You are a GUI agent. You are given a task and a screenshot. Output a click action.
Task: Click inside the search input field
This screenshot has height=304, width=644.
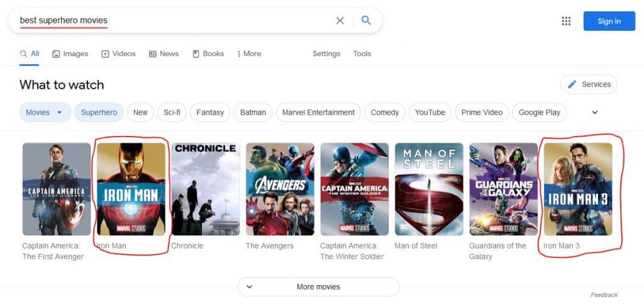[189, 21]
